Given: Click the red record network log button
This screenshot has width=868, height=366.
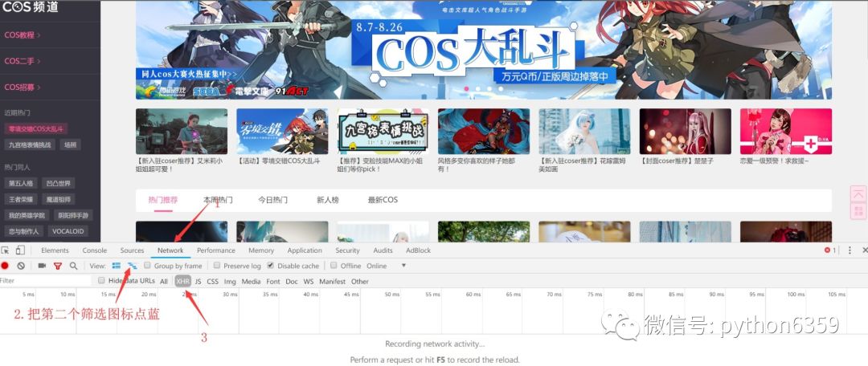Looking at the screenshot, I should tap(5, 266).
